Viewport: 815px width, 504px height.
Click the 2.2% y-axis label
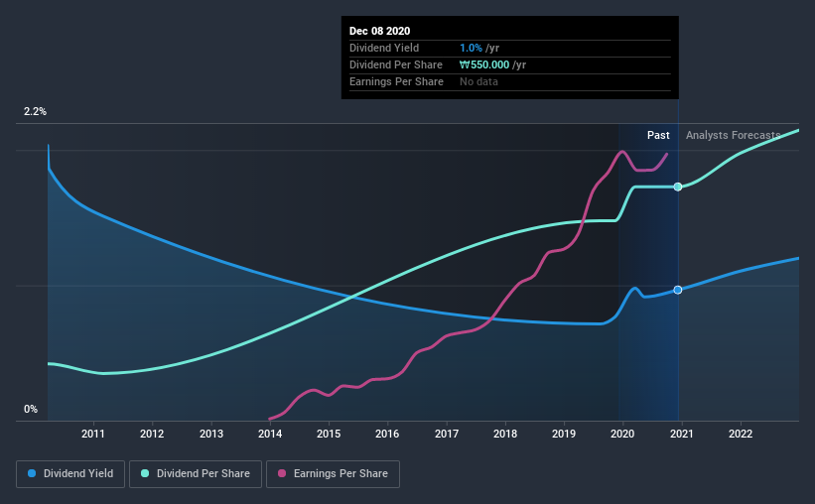(35, 112)
